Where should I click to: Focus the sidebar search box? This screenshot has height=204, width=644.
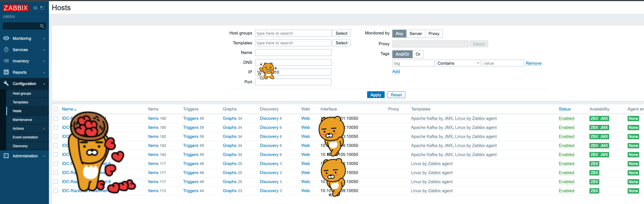point(24,26)
